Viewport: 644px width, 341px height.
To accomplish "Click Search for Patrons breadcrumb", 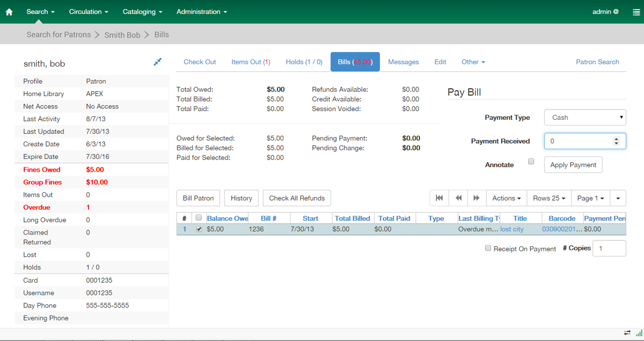I will [x=59, y=35].
